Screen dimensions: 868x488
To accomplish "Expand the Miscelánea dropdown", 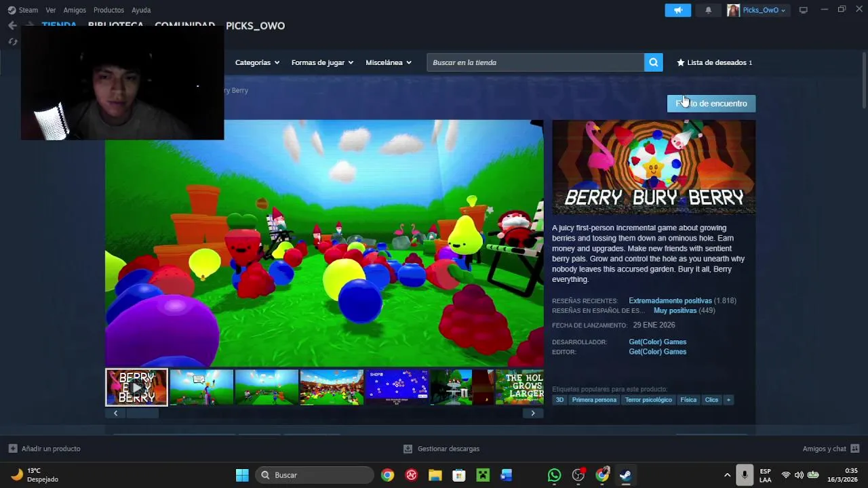I will click(x=389, y=62).
